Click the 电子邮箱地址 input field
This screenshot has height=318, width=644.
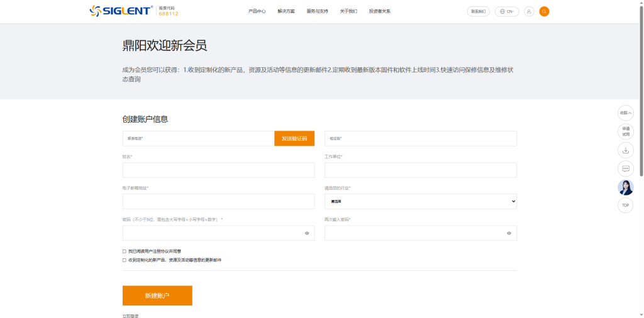tap(218, 202)
